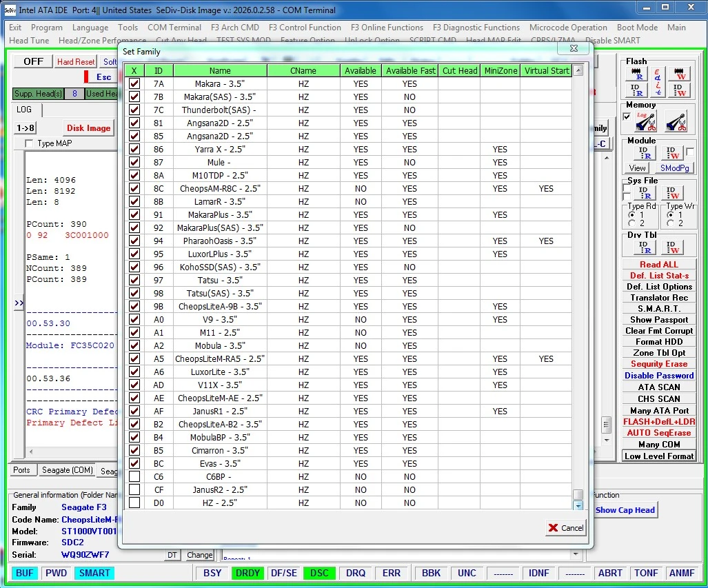Image resolution: width=708 pixels, height=588 pixels.
Task: Click the log pane scroll-left arrow
Action: pos(31,451)
